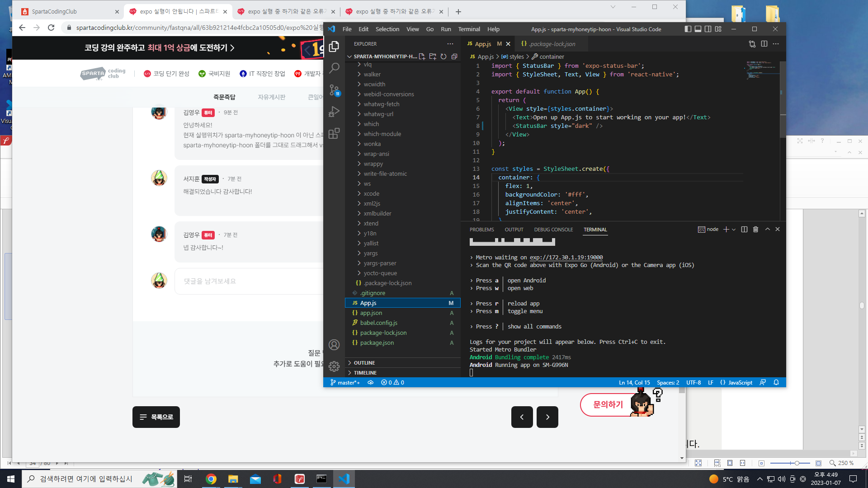Kill terminal with the trash icon
Viewport: 868px width, 488px height.
[x=755, y=230]
